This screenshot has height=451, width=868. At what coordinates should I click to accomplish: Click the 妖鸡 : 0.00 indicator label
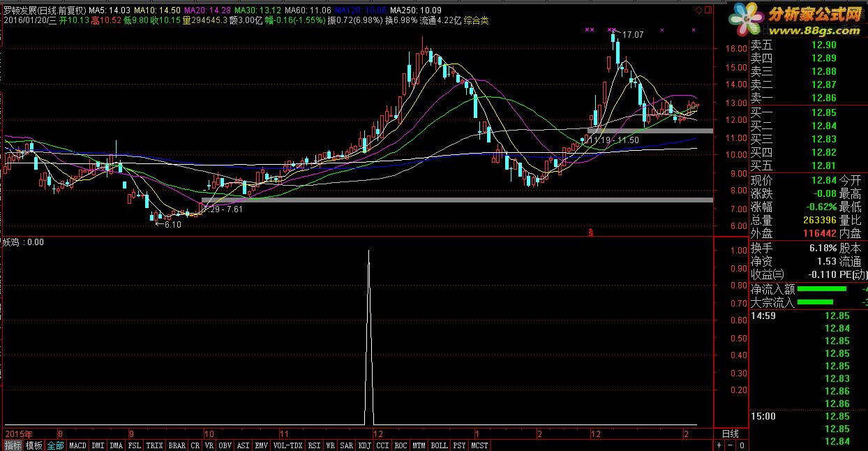[24, 242]
